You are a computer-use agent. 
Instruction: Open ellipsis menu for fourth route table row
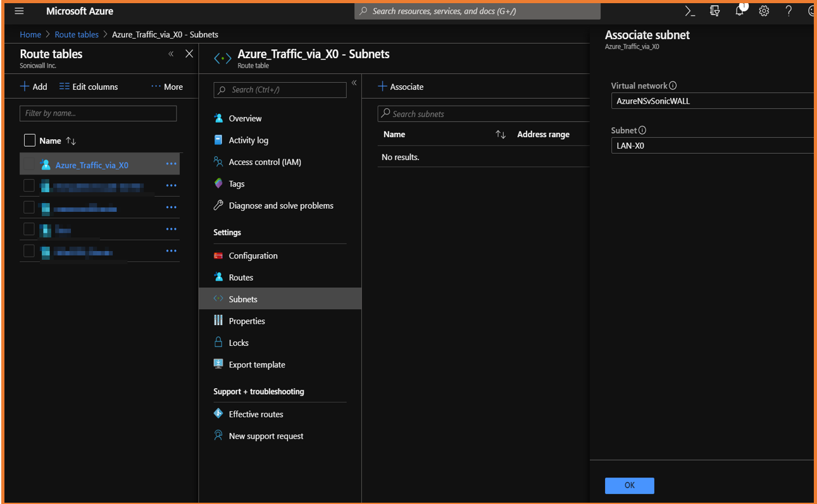171,229
